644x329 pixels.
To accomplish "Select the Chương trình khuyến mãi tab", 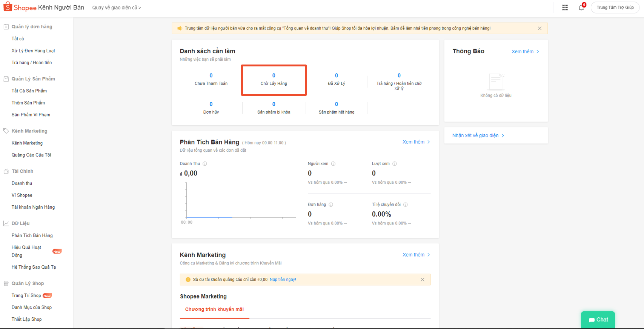I will coord(214,309).
